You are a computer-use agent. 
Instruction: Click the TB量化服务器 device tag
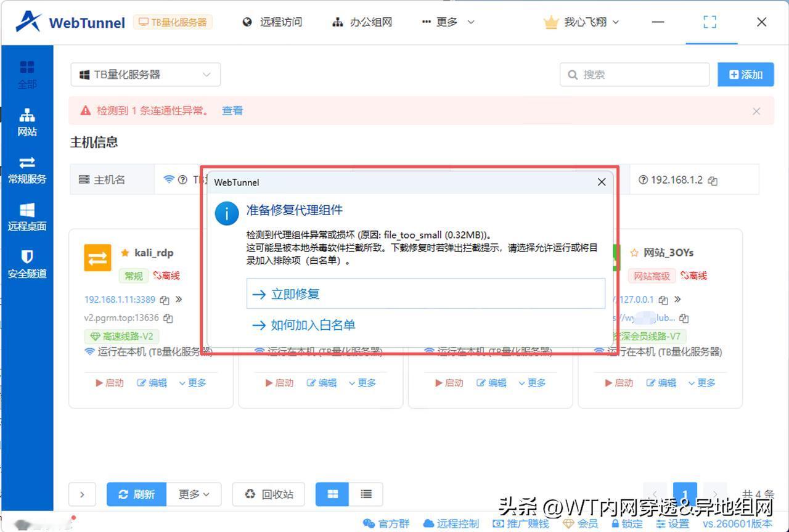(173, 22)
